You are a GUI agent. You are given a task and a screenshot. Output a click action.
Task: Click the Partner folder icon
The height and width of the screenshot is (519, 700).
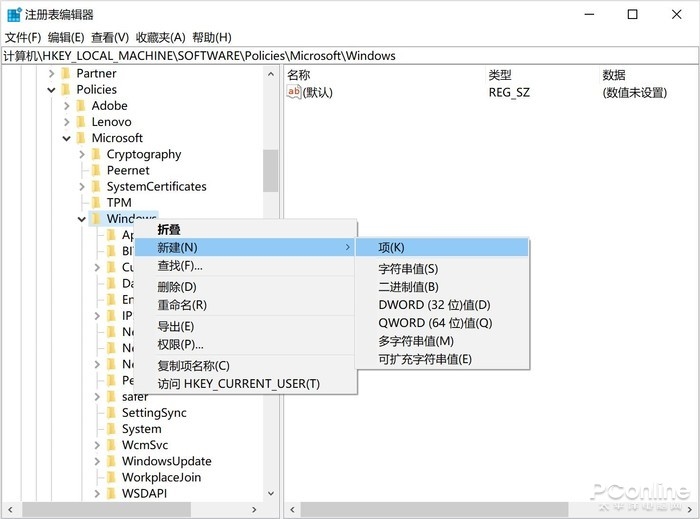[x=66, y=73]
